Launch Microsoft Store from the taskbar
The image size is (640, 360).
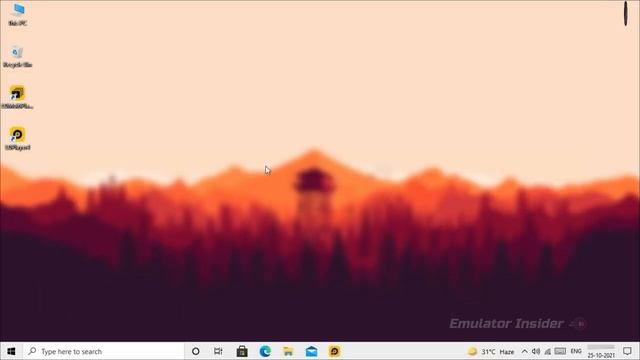[x=242, y=351]
